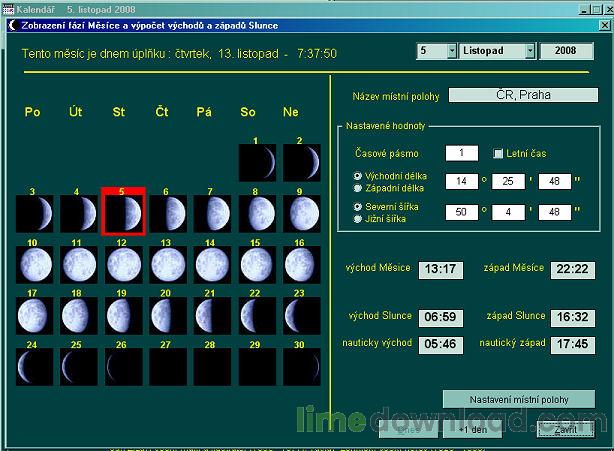This screenshot has height=451, width=614.
Task: Click the Časové pásmo input field
Action: (461, 153)
